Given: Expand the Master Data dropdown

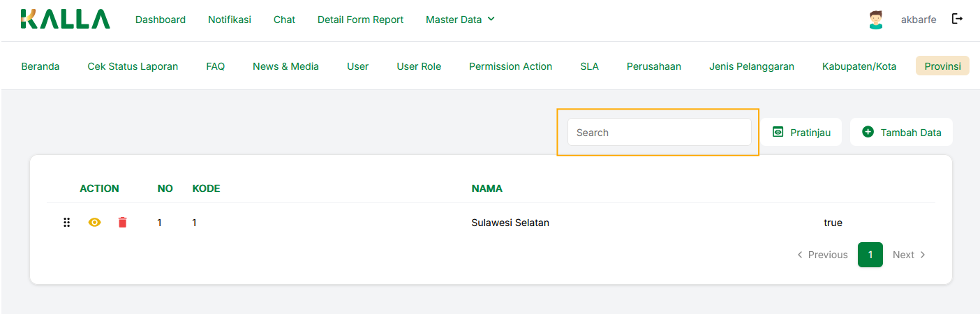Looking at the screenshot, I should pos(460,20).
